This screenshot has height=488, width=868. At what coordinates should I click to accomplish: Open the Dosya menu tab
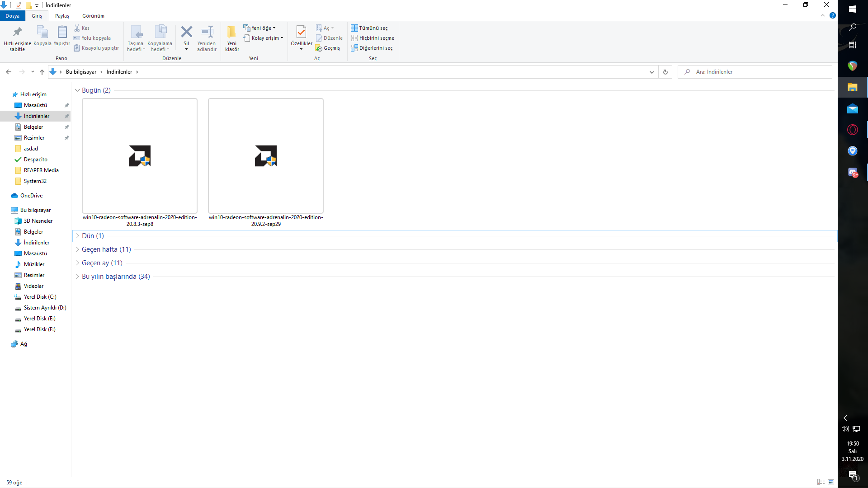coord(12,16)
